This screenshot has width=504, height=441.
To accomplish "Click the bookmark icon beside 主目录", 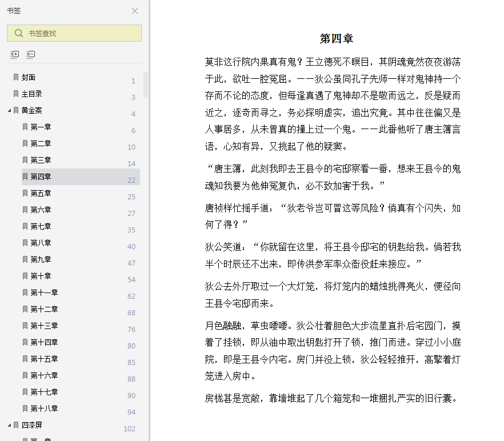I will [x=16, y=94].
